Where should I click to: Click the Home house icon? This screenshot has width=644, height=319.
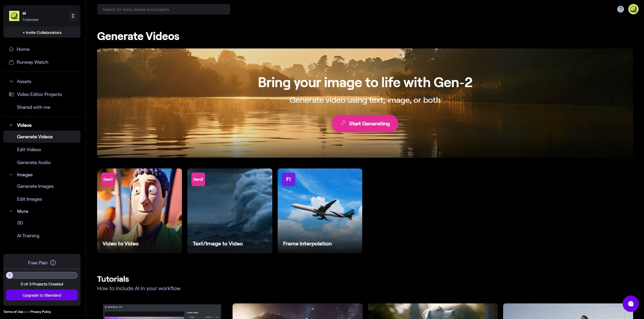[12, 49]
